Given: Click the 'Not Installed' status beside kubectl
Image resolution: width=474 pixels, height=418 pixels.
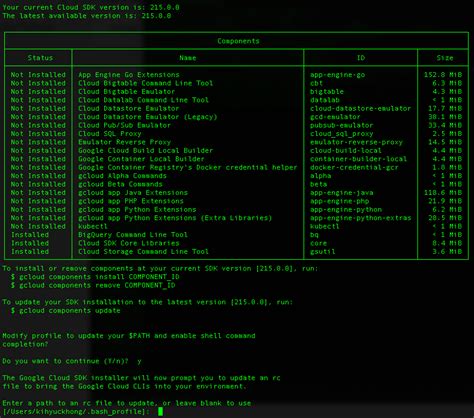Looking at the screenshot, I should 38,226.
